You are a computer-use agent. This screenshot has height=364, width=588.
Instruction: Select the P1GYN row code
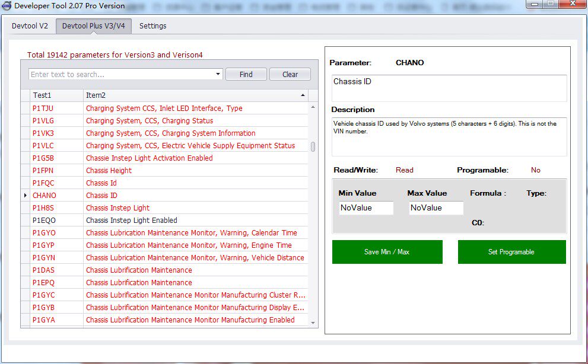coord(44,257)
